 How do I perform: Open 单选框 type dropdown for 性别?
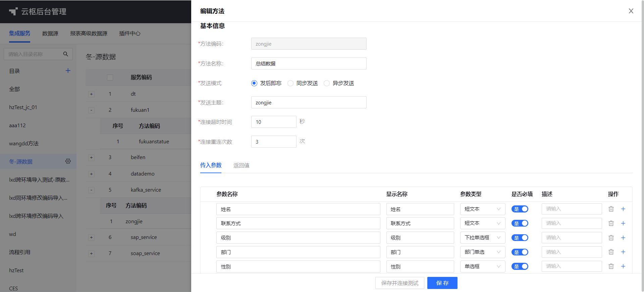(x=483, y=266)
